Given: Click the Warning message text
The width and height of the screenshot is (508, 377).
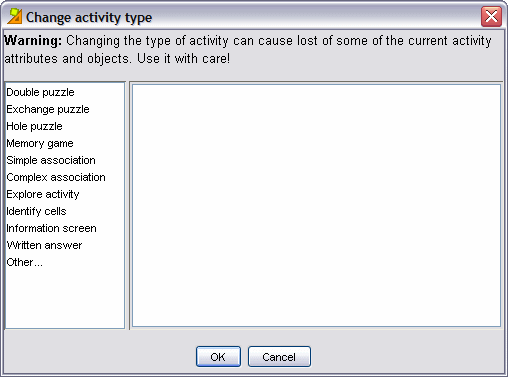Looking at the screenshot, I should (248, 49).
